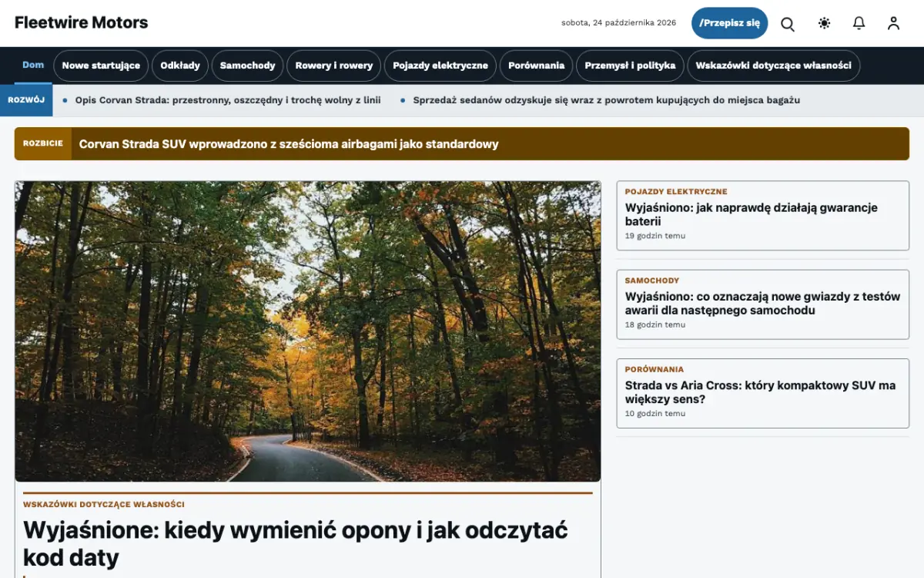Click the 19 godzin temu timestamp

[x=655, y=236]
